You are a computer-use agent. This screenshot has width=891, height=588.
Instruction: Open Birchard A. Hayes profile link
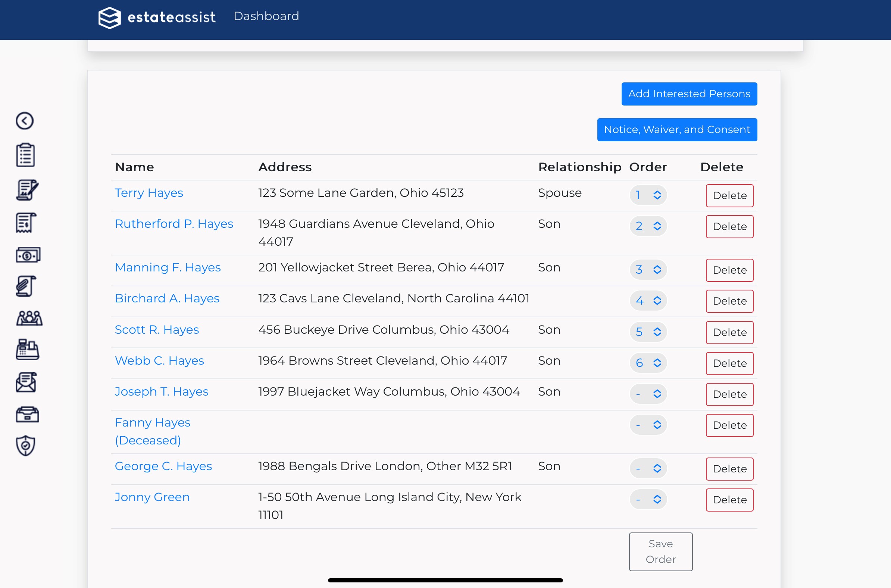tap(167, 299)
